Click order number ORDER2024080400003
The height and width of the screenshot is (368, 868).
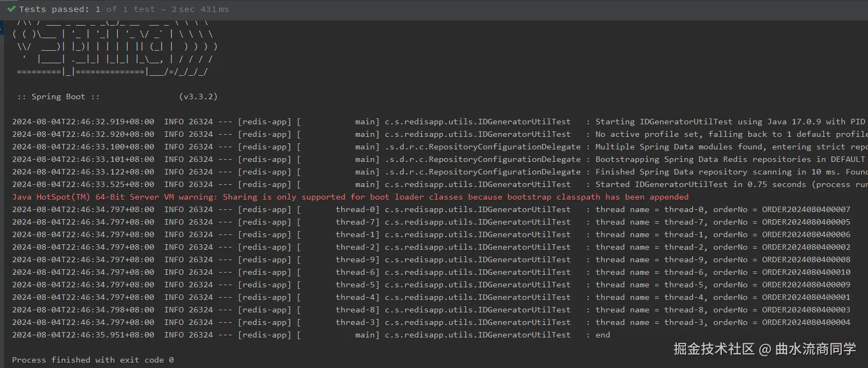(806, 310)
